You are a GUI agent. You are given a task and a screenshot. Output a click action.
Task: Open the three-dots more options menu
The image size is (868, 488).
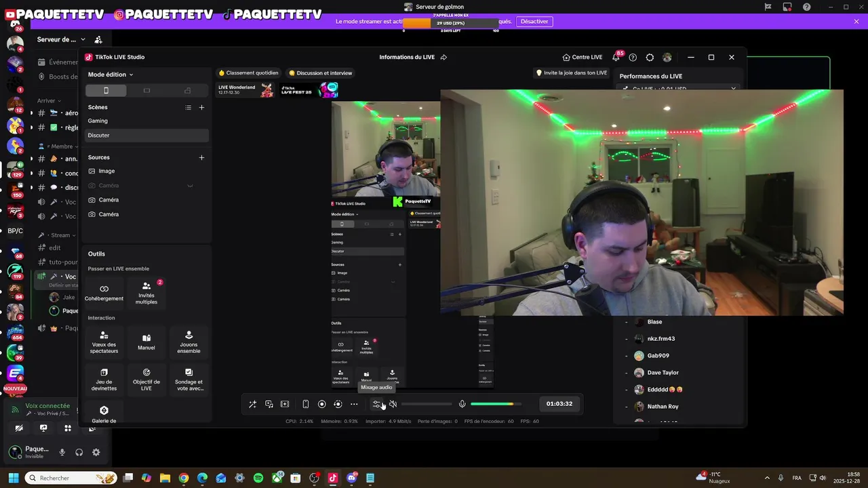354,404
